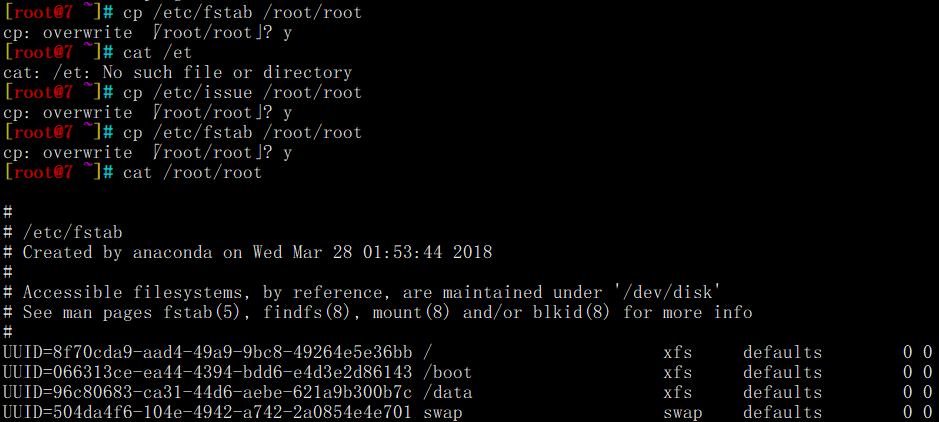Click the 'Accessible filesystems' comment line
This screenshot has height=422, width=939.
[362, 292]
